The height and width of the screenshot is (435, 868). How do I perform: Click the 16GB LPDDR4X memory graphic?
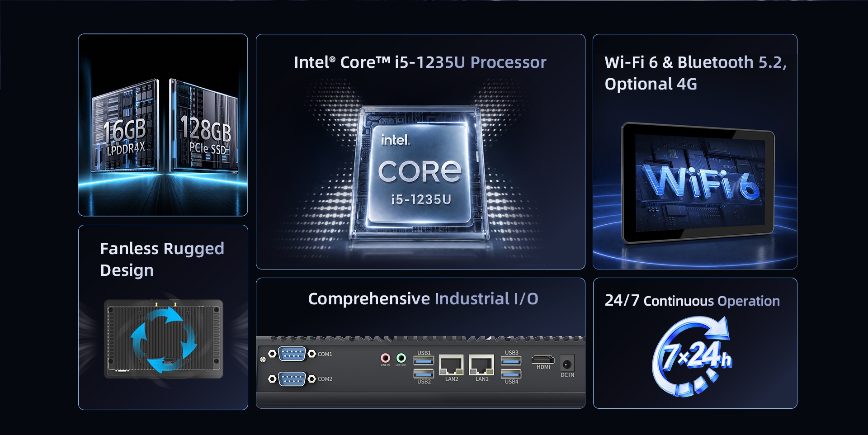coord(125,127)
